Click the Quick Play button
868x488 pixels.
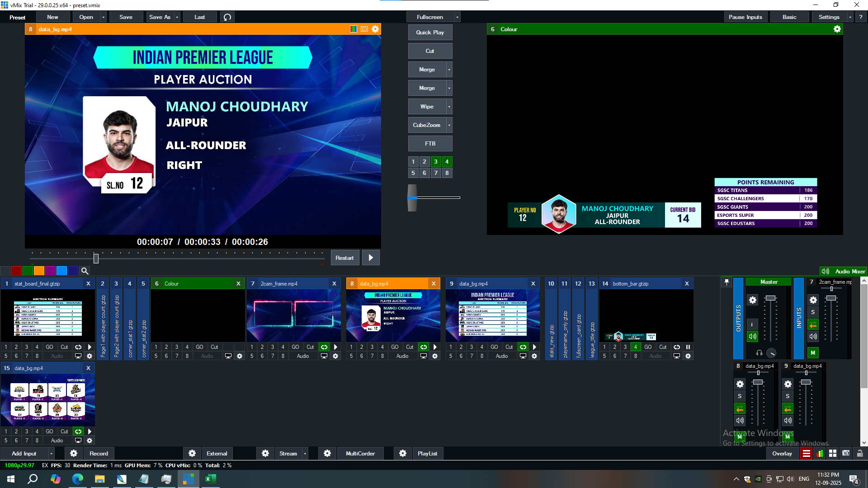(429, 33)
